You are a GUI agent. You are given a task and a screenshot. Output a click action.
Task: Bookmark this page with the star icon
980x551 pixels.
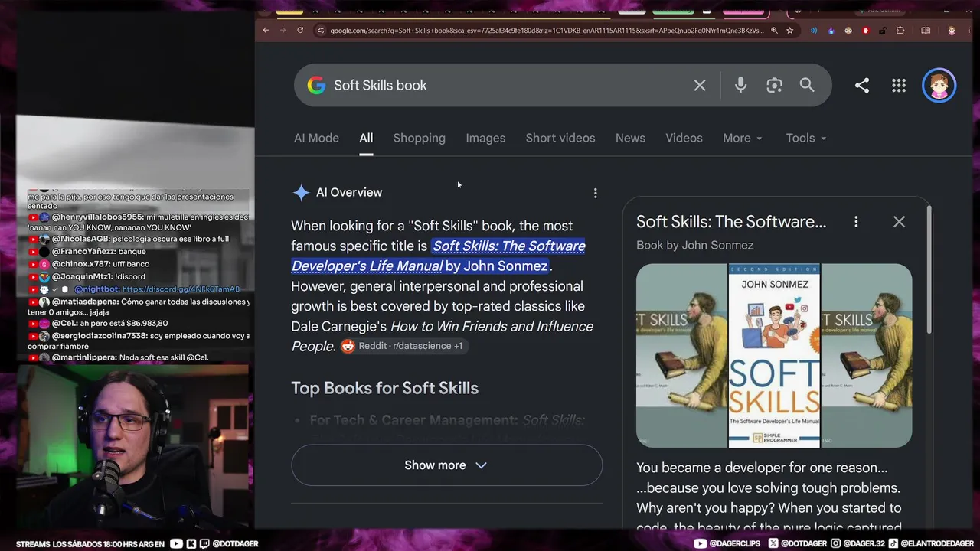click(789, 31)
